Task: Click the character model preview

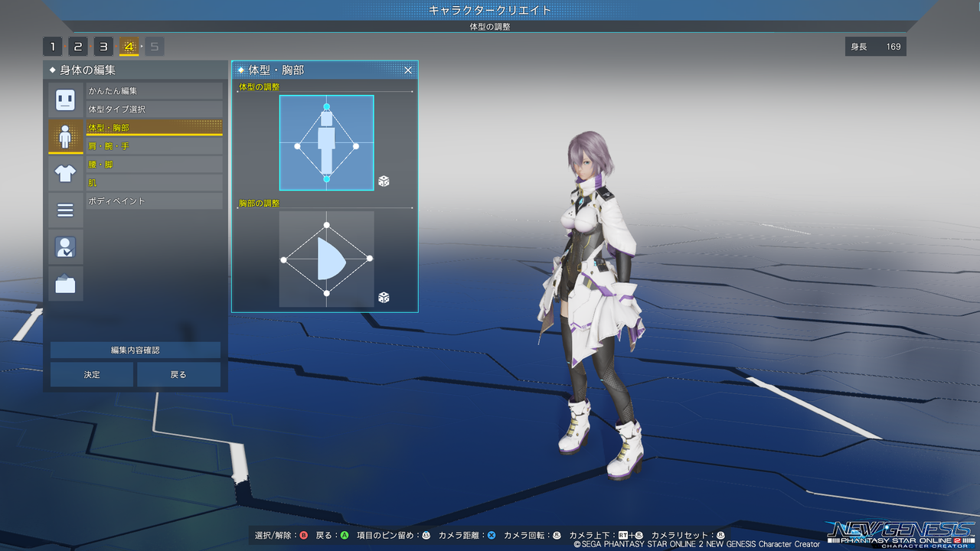Action: (594, 305)
